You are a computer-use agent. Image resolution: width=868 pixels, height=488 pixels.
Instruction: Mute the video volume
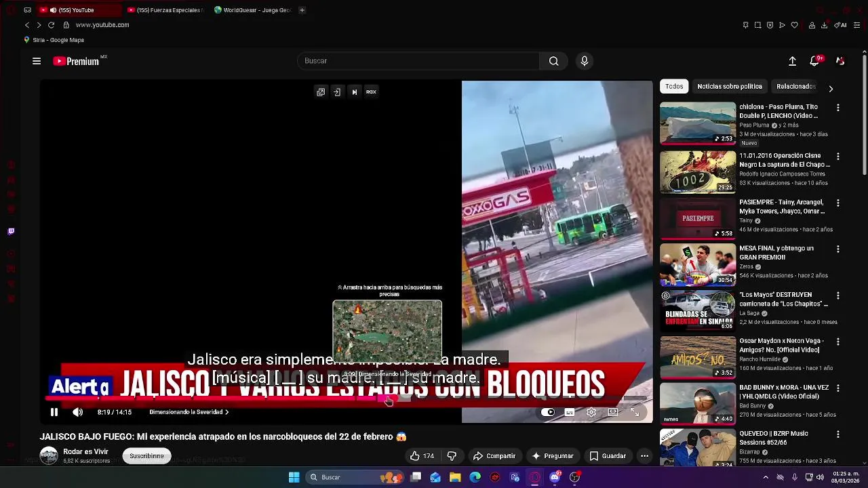pos(78,412)
